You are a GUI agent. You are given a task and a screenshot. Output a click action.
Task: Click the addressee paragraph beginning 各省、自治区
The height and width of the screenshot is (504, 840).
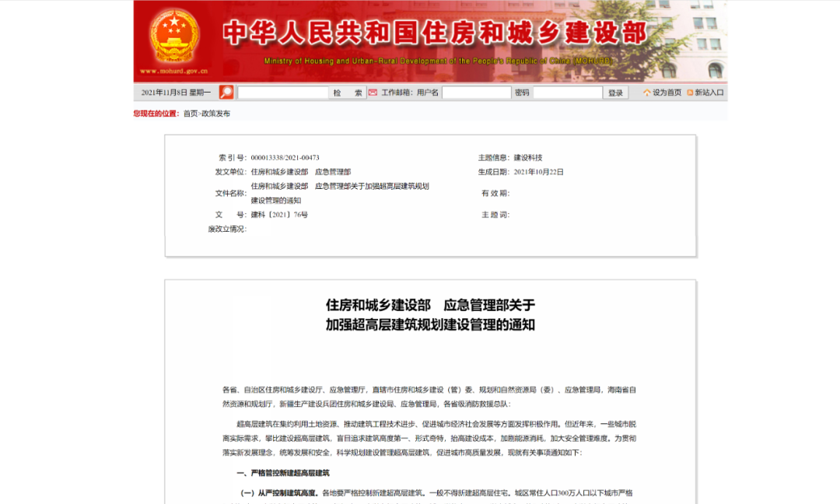(429, 397)
